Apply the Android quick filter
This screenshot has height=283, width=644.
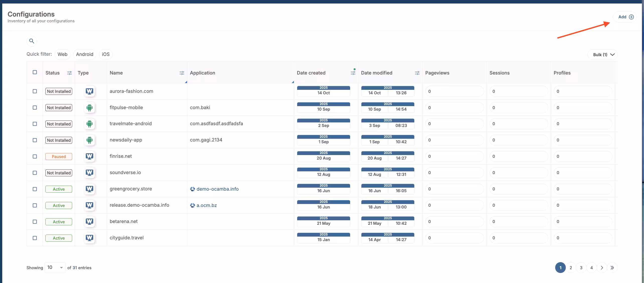click(x=85, y=54)
